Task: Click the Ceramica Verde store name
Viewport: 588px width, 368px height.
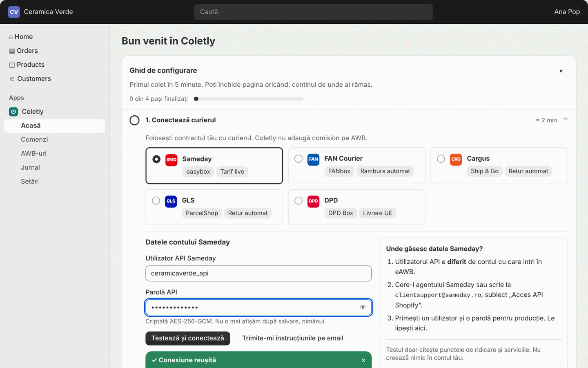Action: point(48,12)
